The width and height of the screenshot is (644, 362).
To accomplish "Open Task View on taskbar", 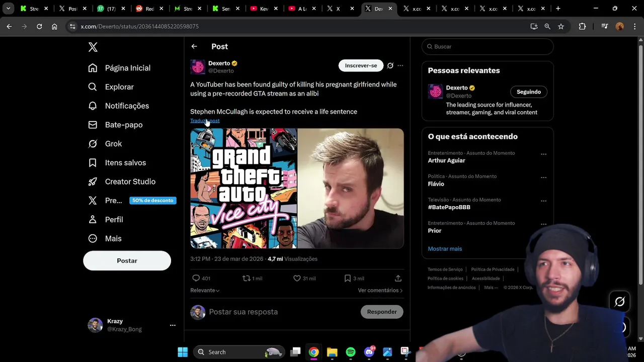I will pyautogui.click(x=295, y=352).
